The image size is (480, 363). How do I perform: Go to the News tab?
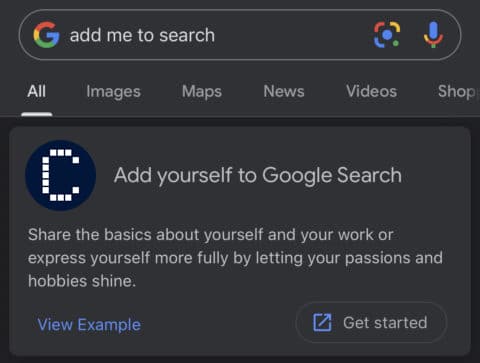point(284,91)
